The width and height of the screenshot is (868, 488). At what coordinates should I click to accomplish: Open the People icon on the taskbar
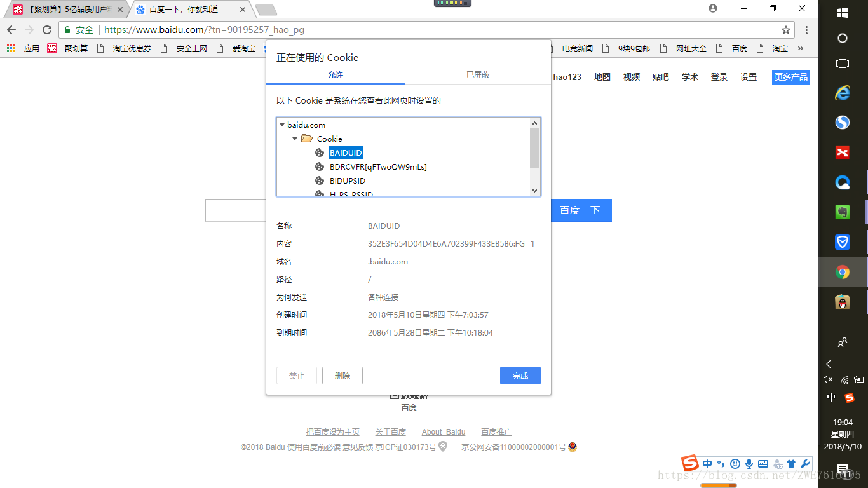tap(843, 342)
